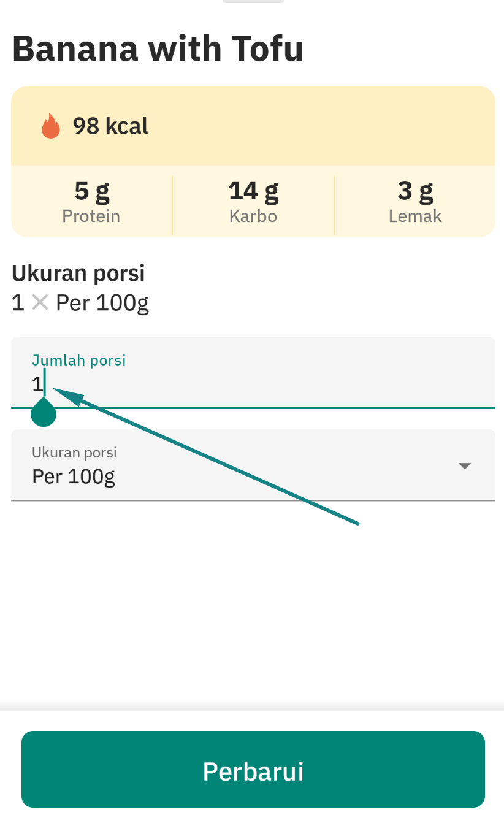504x823 pixels.
Task: Click the Perbarui button
Action: click(x=253, y=769)
